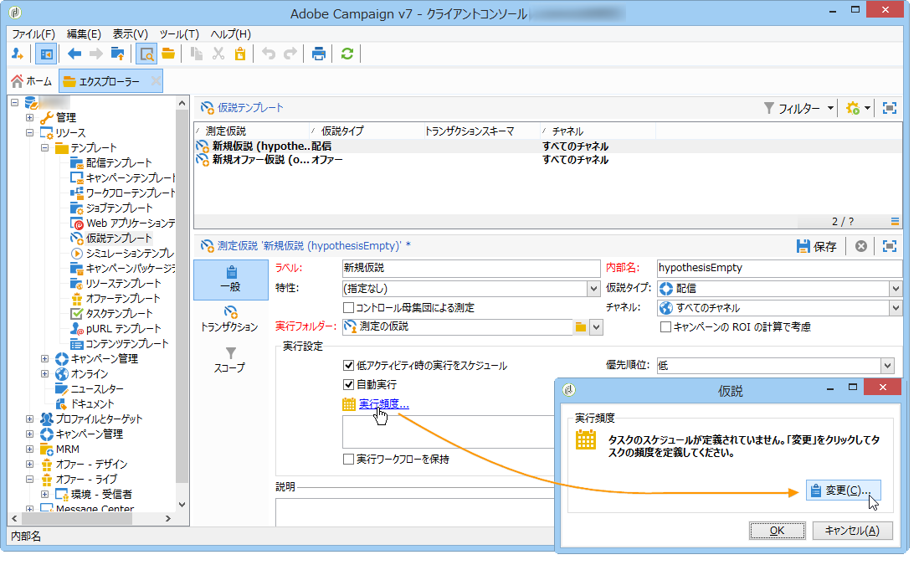The image size is (924, 565).
Task: Toggle キャンペーンの ROI の計算で考慮 checkbox
Action: (666, 327)
